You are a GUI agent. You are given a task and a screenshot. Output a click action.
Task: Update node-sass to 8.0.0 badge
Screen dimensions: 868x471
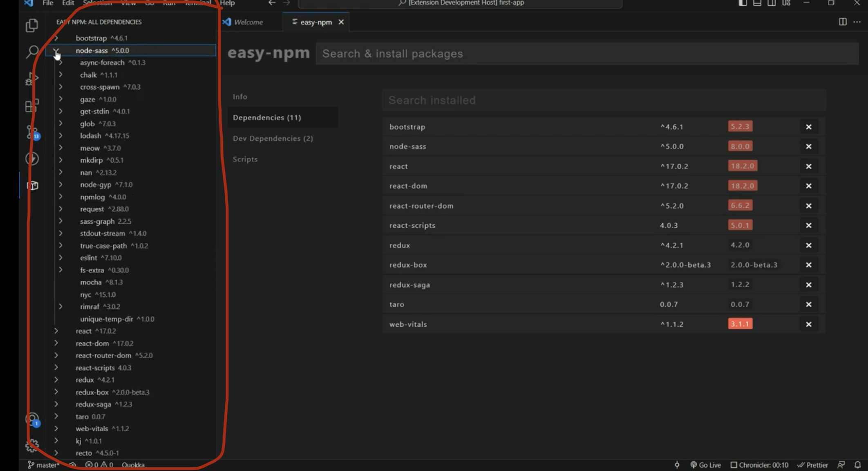740,146
